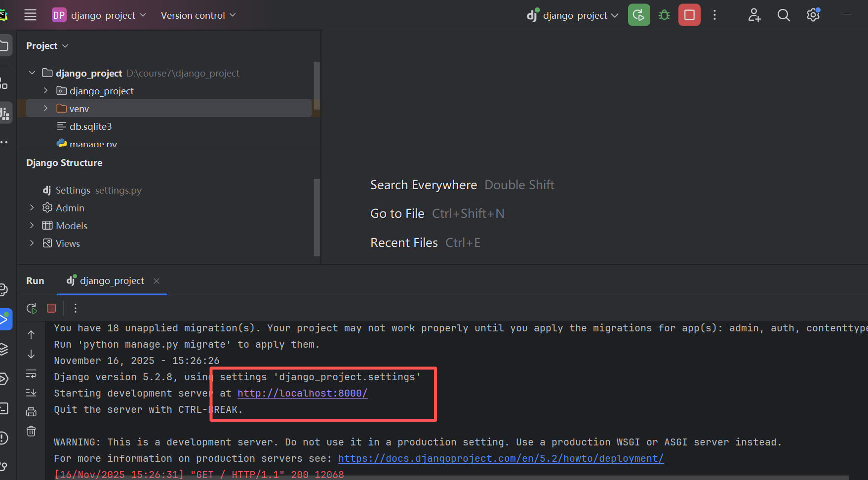Click the GET / HTTP/1.1 200 log line
This screenshot has width=868, height=480.
pyautogui.click(x=199, y=475)
